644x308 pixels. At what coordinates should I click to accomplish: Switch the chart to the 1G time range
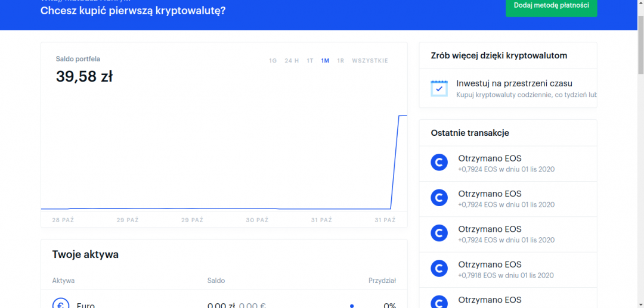coord(273,61)
